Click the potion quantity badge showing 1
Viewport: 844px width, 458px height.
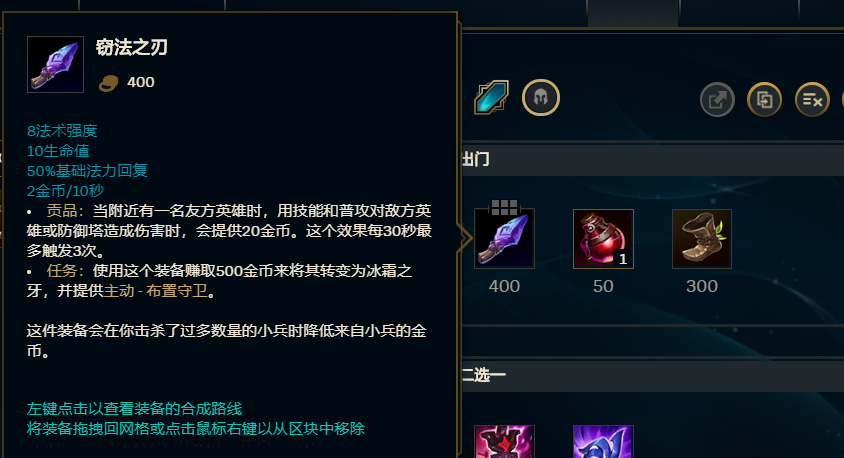click(623, 259)
